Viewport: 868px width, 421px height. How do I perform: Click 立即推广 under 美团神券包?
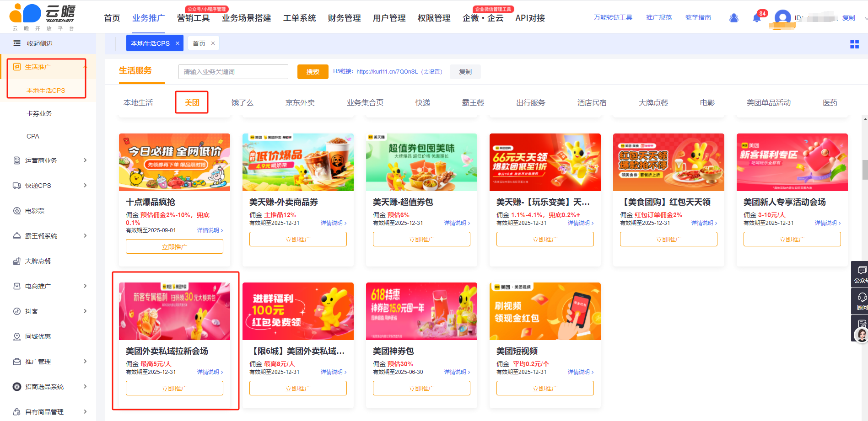(421, 389)
